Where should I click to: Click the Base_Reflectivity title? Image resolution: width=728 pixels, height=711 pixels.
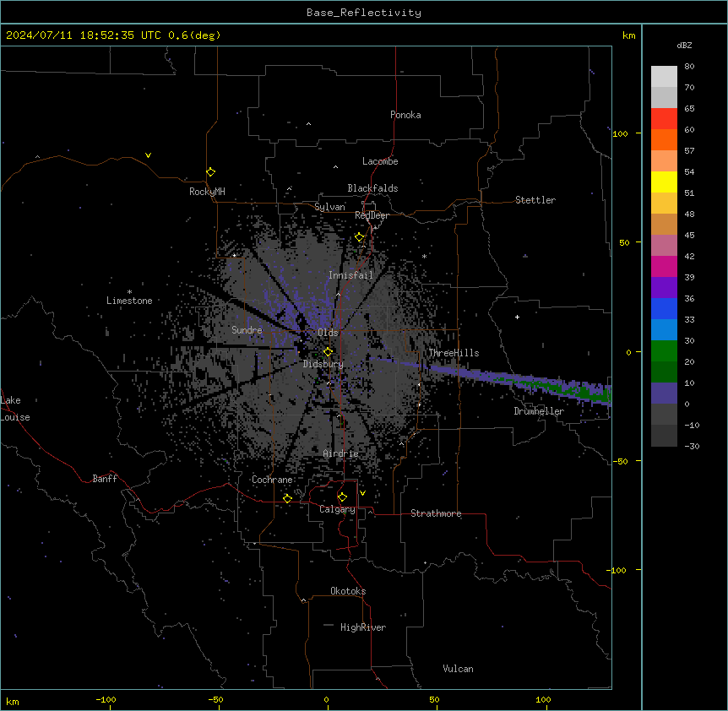[x=364, y=13]
